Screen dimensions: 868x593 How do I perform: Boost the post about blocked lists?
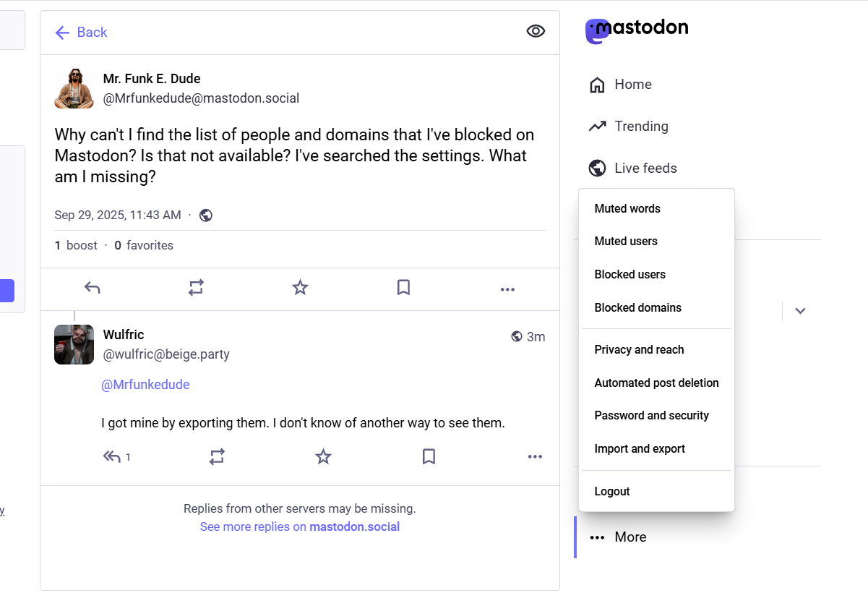click(196, 287)
